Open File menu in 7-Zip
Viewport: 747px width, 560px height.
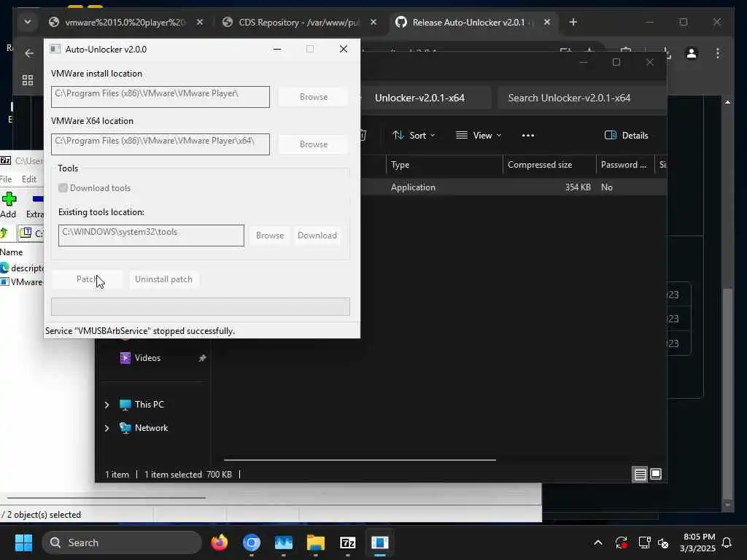(6, 179)
